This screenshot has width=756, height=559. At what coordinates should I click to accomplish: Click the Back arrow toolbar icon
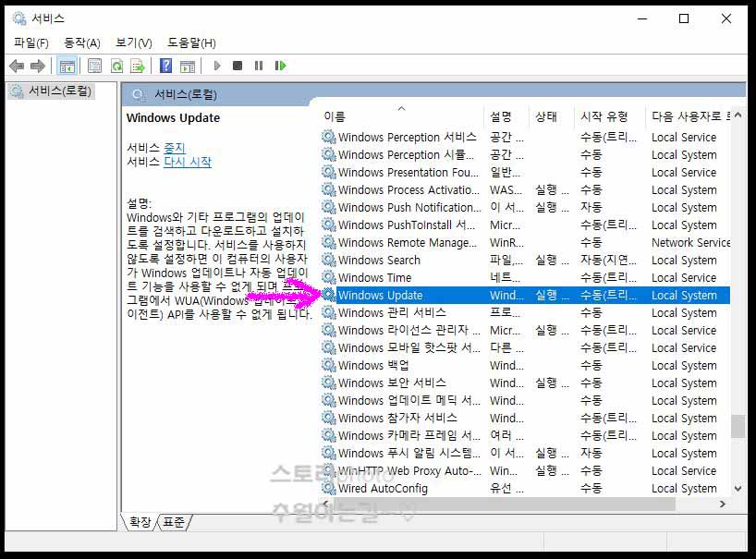click(x=17, y=66)
